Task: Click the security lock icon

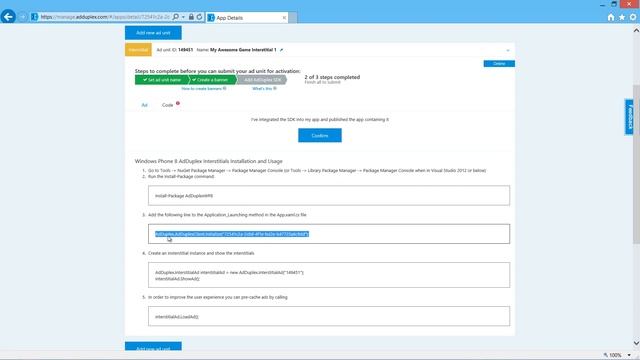Action: [191, 17]
